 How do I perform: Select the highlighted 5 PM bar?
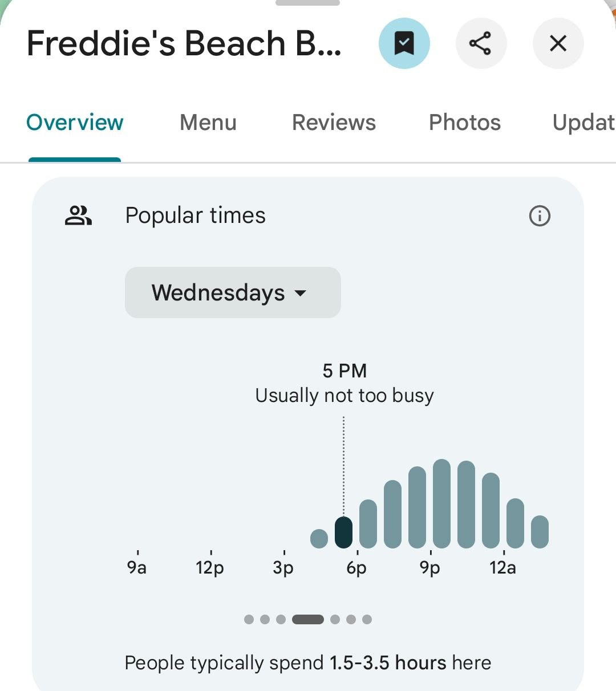343,532
